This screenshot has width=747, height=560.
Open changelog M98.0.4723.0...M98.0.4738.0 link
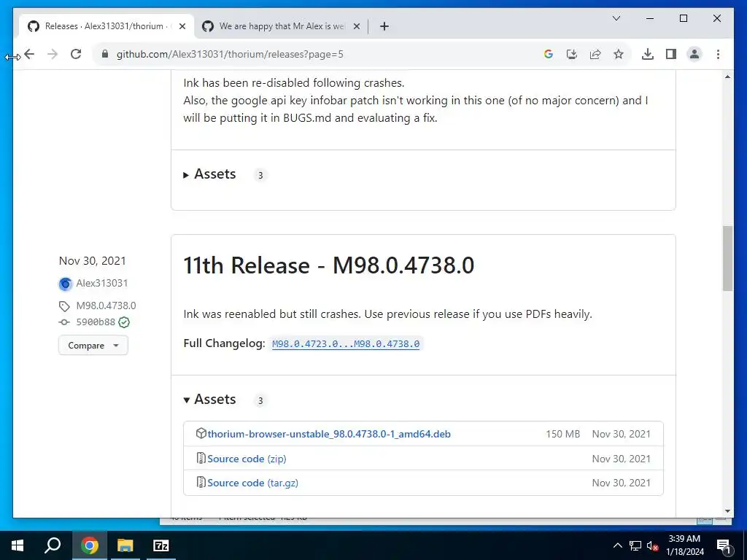coord(346,344)
